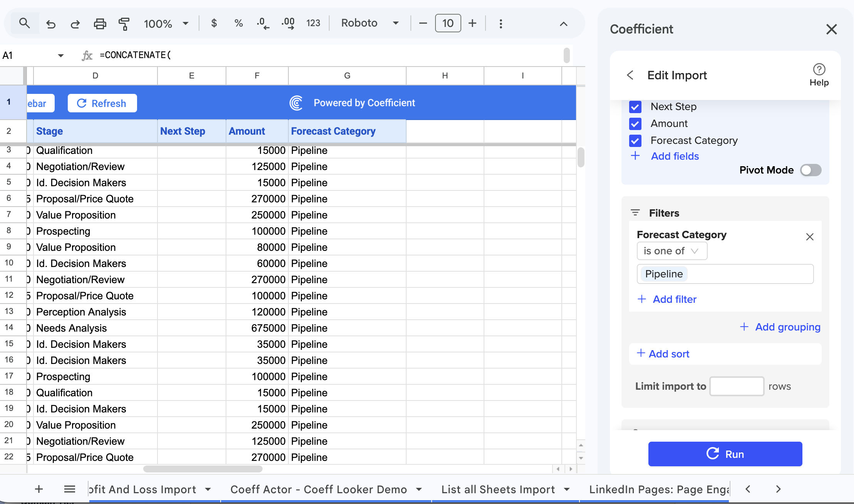Click the redo arrow icon
This screenshot has width=854, height=504.
[x=75, y=24]
